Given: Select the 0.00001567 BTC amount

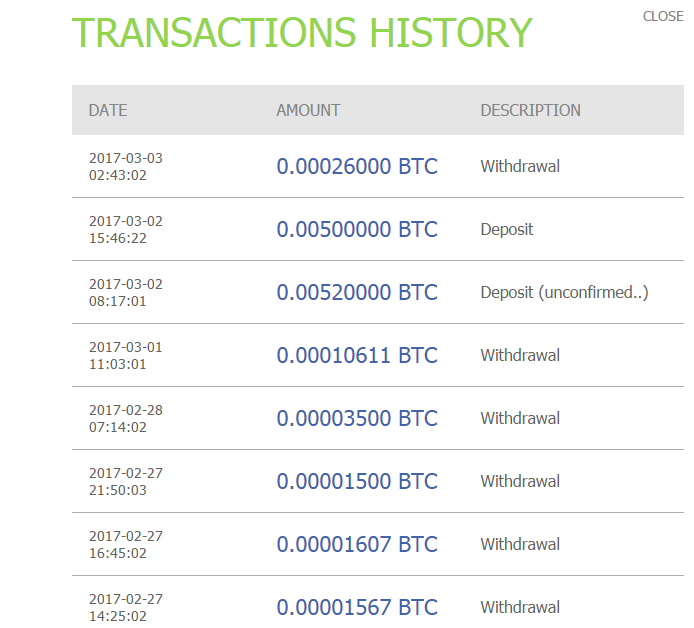Looking at the screenshot, I should [357, 607].
